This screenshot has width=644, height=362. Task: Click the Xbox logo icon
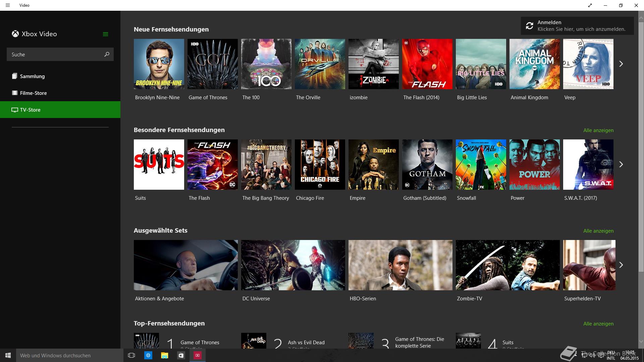pyautogui.click(x=15, y=34)
